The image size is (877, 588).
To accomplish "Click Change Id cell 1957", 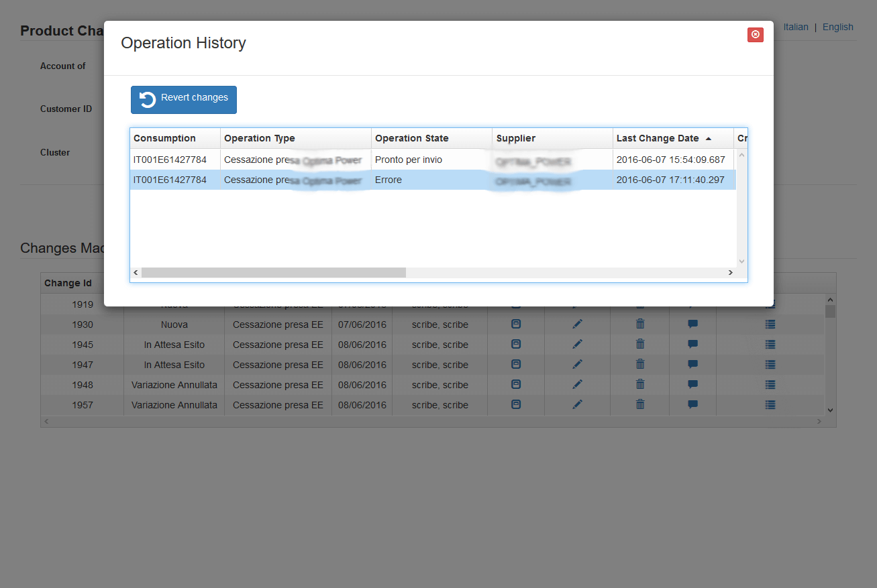I will click(83, 405).
